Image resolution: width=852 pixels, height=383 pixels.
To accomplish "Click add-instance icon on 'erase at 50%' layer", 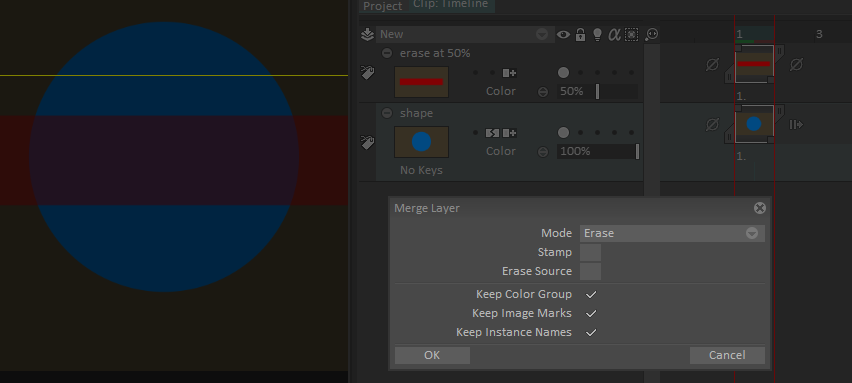I will [x=509, y=73].
